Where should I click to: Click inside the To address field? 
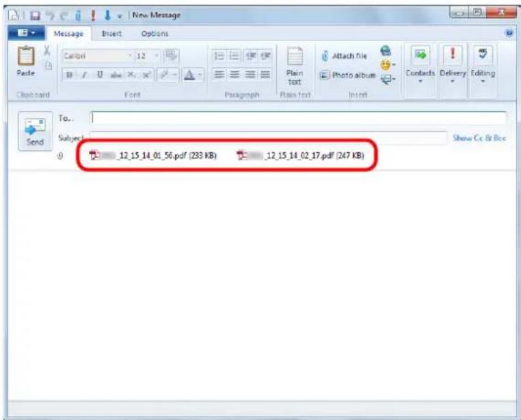tap(298, 118)
